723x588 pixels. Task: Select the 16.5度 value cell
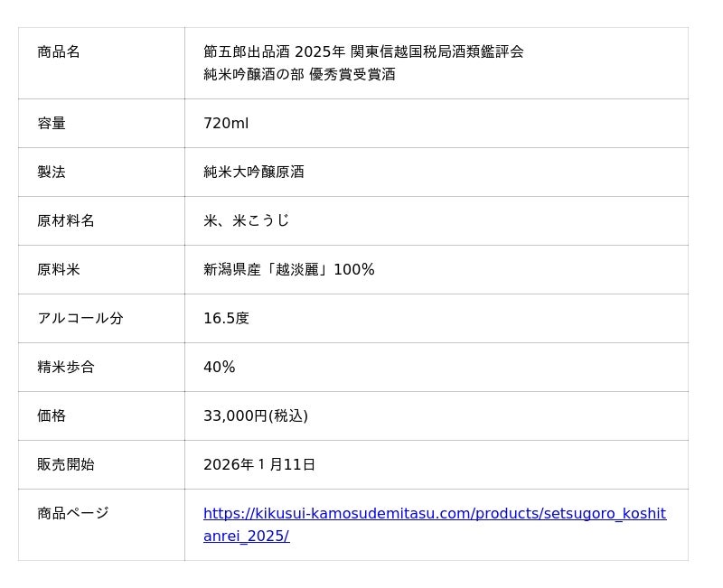(x=226, y=319)
